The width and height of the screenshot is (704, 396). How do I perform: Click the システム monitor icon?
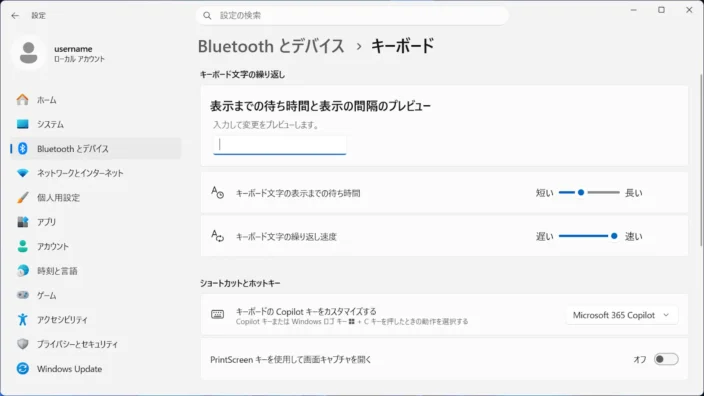pos(22,124)
